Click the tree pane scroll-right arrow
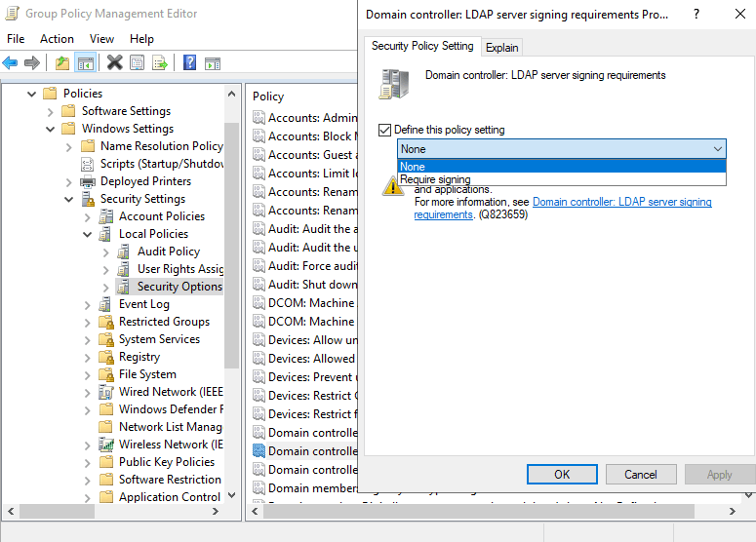This screenshot has height=542, width=756. click(216, 511)
